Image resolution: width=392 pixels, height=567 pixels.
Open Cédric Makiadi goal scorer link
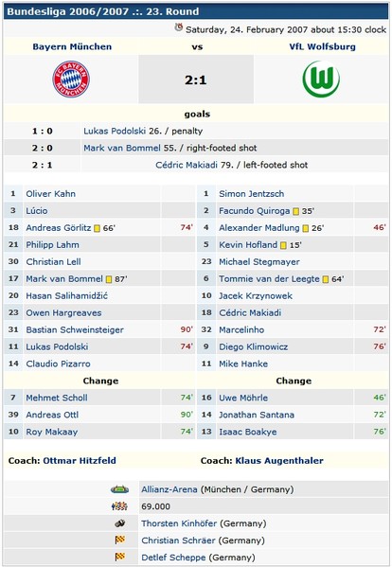click(187, 165)
